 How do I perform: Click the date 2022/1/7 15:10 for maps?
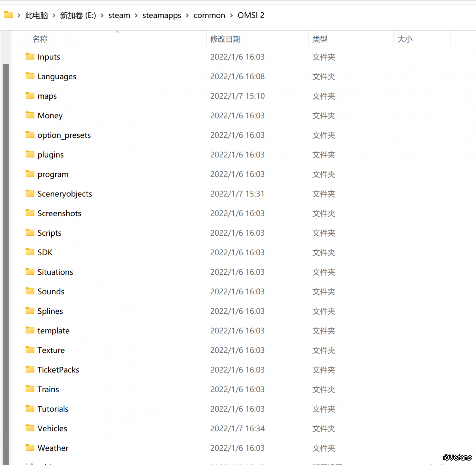coord(237,96)
